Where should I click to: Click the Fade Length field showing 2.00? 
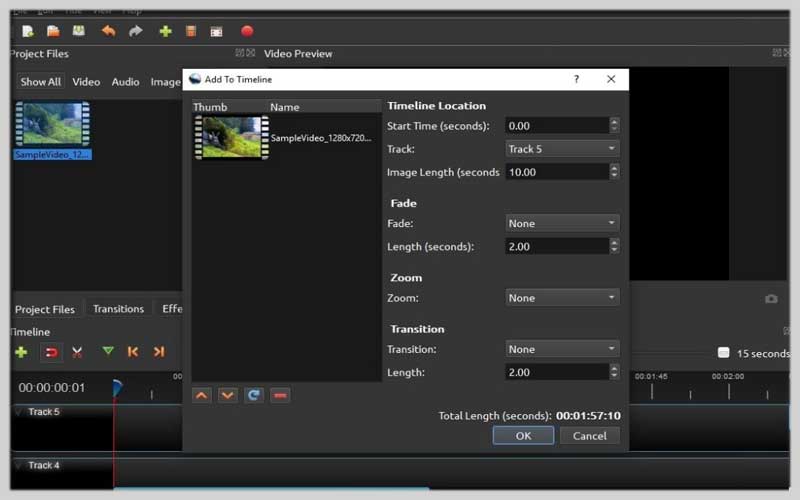pos(557,246)
